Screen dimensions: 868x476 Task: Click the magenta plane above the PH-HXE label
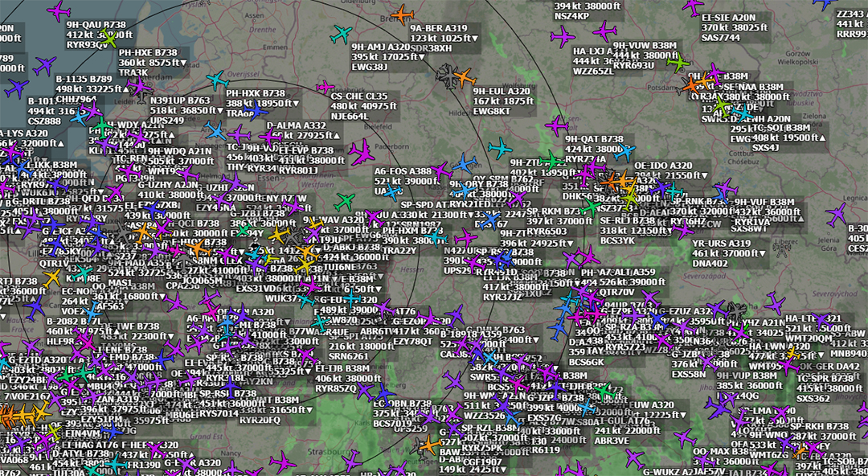[60, 11]
